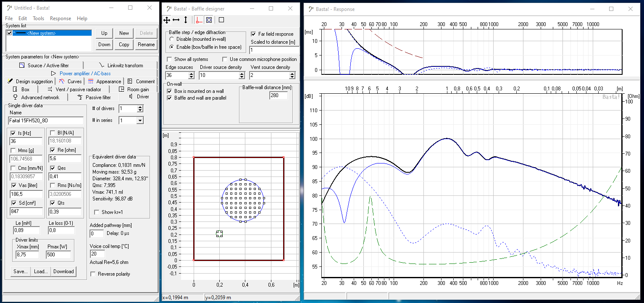
Task: Click the Baffle-wall distance input field
Action: click(x=278, y=96)
